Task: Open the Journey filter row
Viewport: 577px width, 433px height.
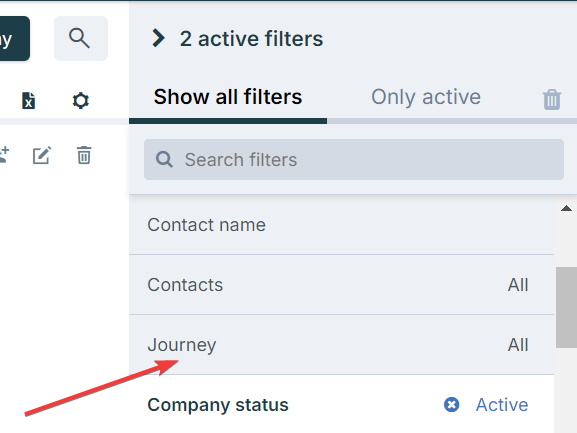Action: point(341,345)
